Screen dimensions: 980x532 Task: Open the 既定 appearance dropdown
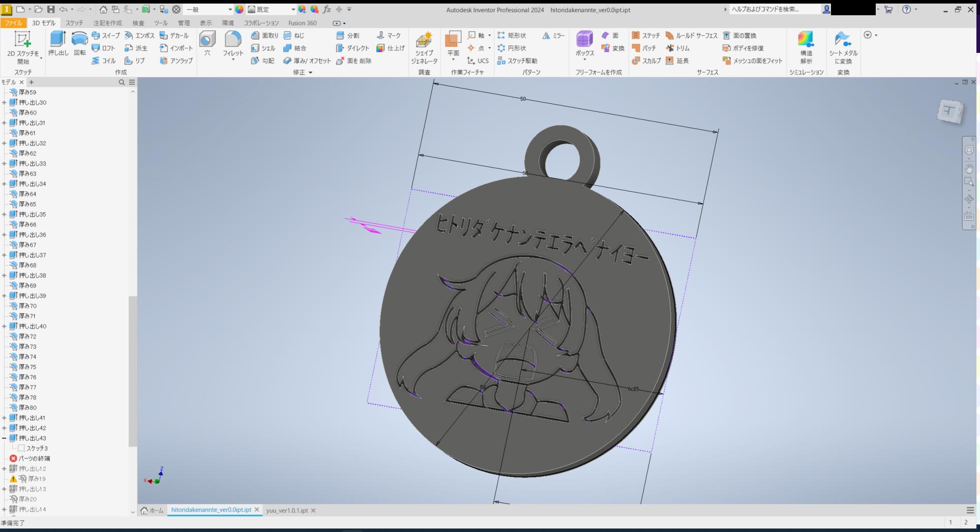(293, 10)
